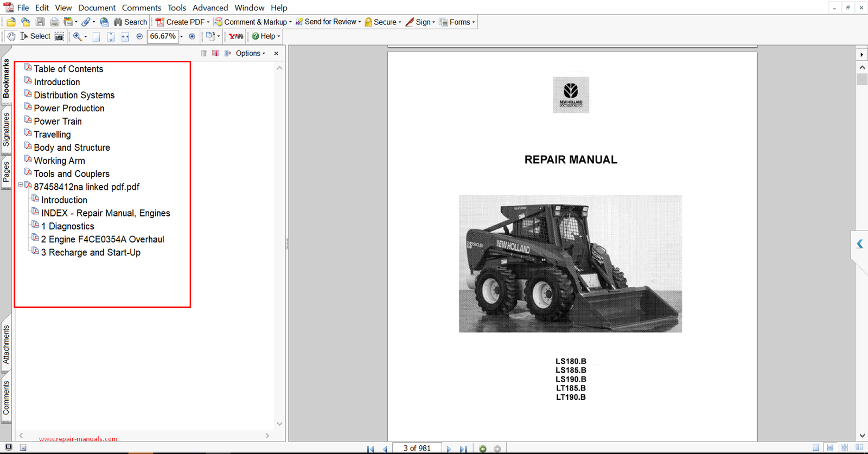Image resolution: width=868 pixels, height=454 pixels.
Task: Click Fit Width page icon
Action: [125, 36]
